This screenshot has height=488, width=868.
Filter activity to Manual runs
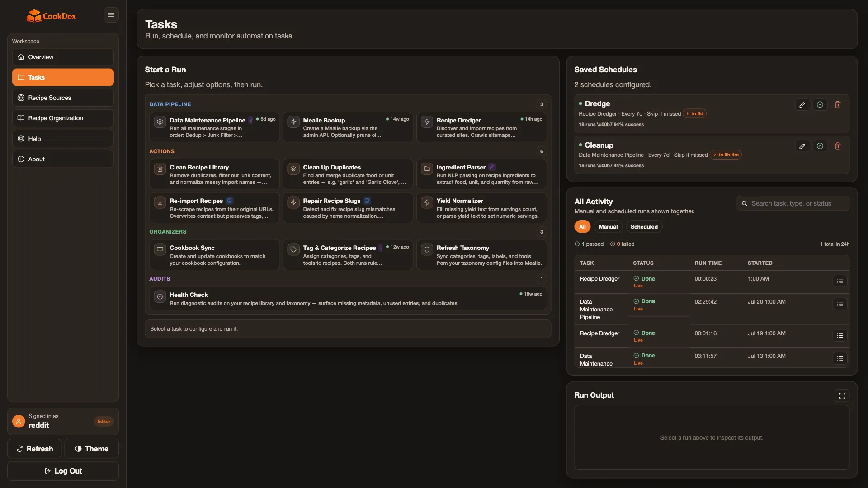[608, 227]
